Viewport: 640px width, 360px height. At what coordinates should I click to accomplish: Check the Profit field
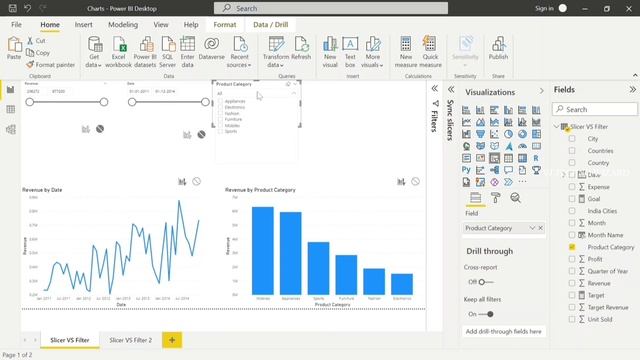point(572,259)
